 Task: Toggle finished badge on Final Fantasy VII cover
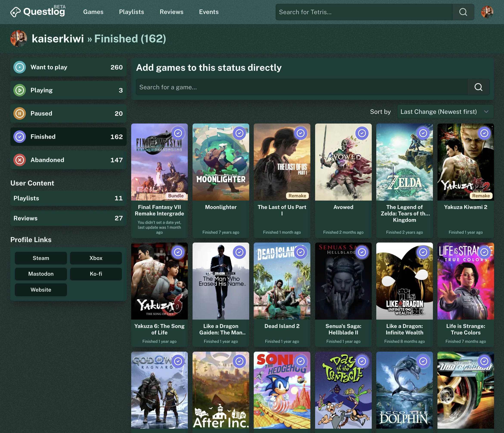178,133
